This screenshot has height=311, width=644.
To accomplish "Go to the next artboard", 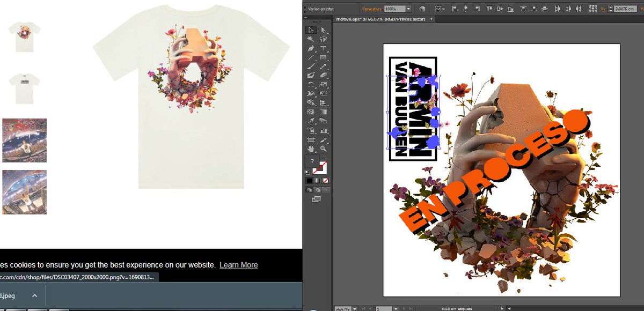I will 404,309.
